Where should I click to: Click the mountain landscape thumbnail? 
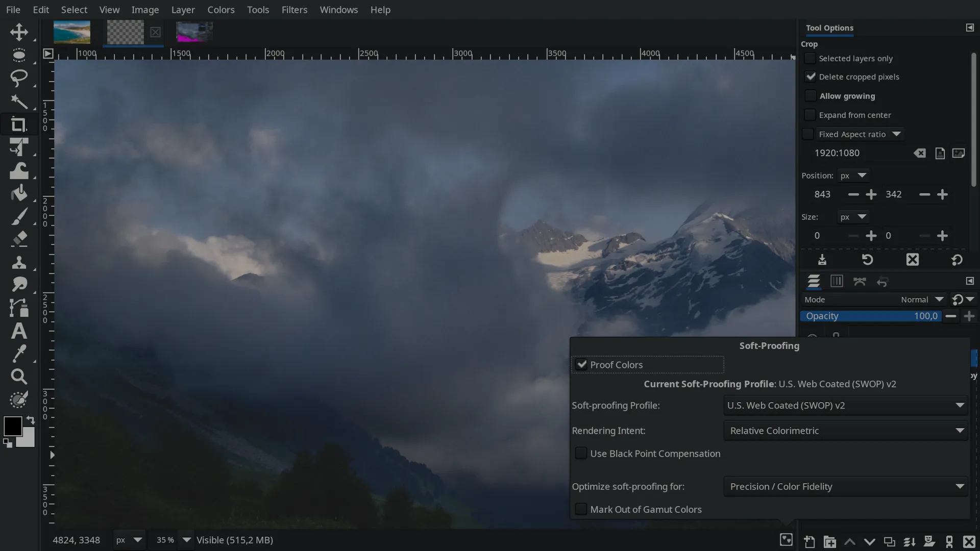194,31
